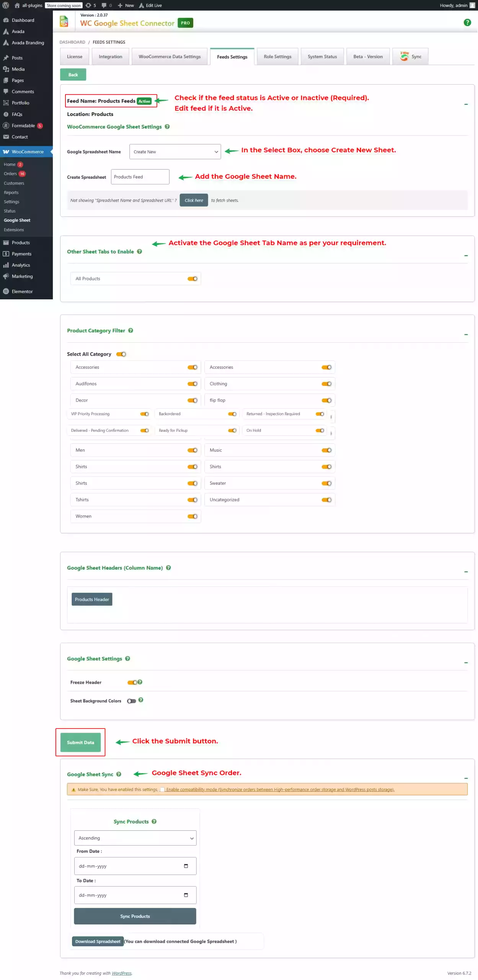Toggle the All Products sheet tab switch
478x980 pixels.
pyautogui.click(x=193, y=279)
